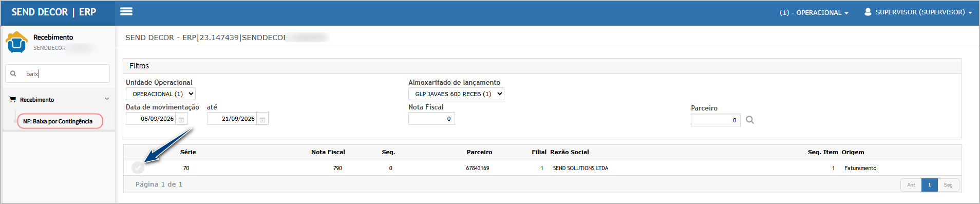Click the Nota Fiscal column header in the table

click(x=328, y=152)
